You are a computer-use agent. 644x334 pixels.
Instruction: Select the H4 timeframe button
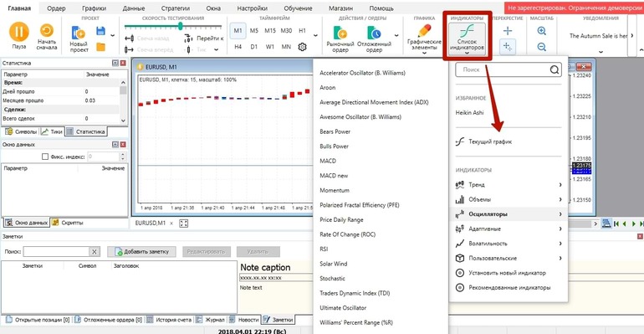click(238, 47)
